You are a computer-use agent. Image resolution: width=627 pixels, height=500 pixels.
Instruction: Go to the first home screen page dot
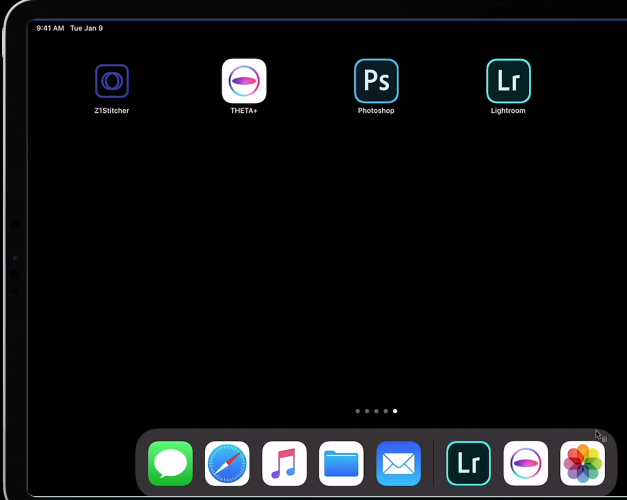coord(357,411)
